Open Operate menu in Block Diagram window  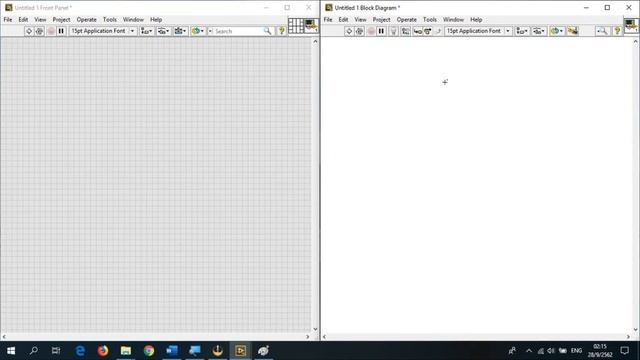coord(407,20)
